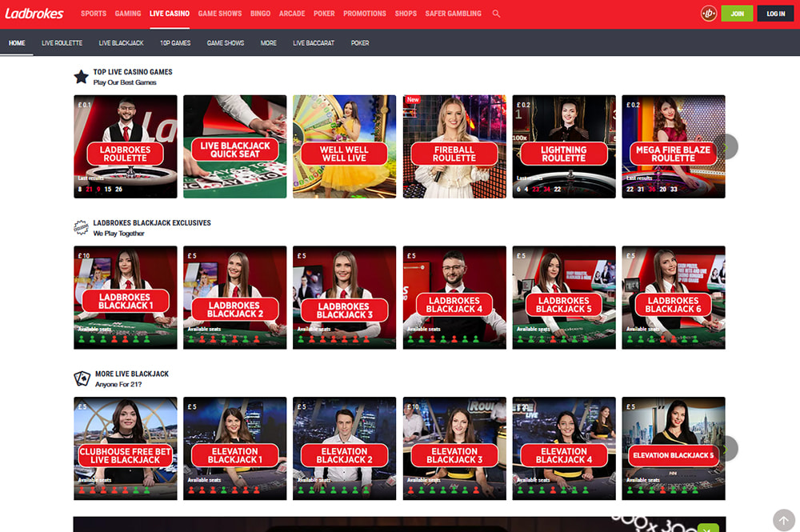Image resolution: width=800 pixels, height=532 pixels.
Task: Select the Live Casino menu item
Action: 170,14
